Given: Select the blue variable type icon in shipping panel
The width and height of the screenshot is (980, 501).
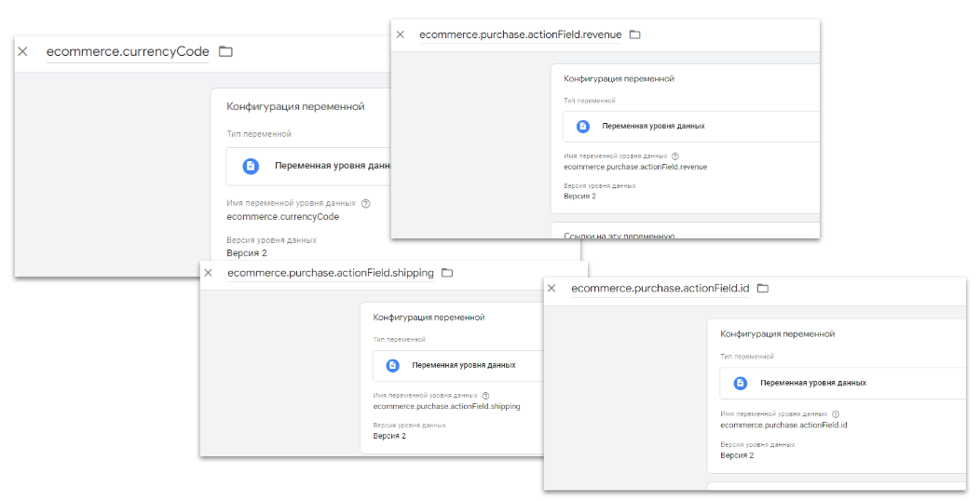Looking at the screenshot, I should 392,365.
